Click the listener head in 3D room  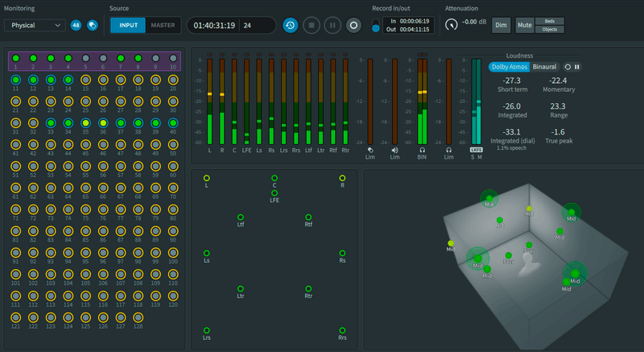(527, 263)
